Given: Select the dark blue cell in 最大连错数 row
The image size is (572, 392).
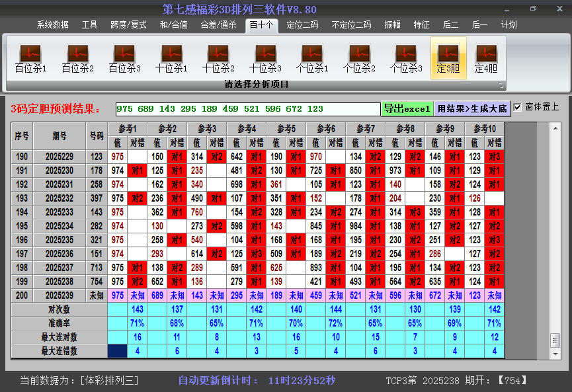Looking at the screenshot, I should (x=118, y=351).
